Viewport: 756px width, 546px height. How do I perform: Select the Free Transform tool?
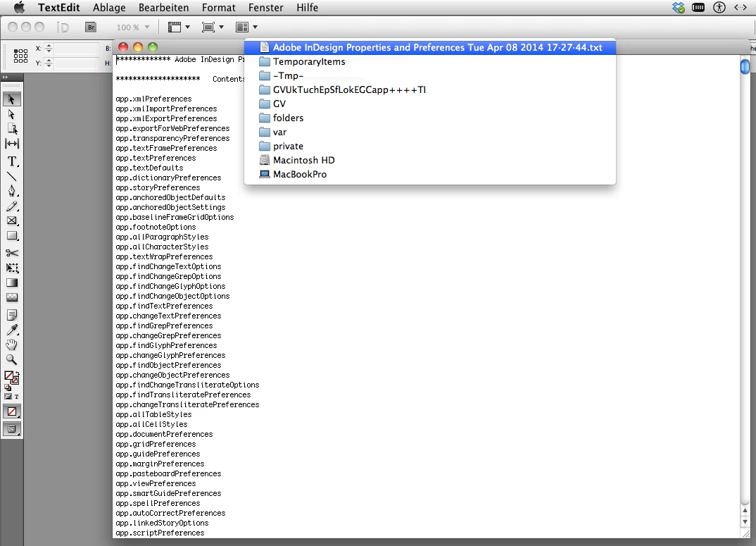(11, 268)
